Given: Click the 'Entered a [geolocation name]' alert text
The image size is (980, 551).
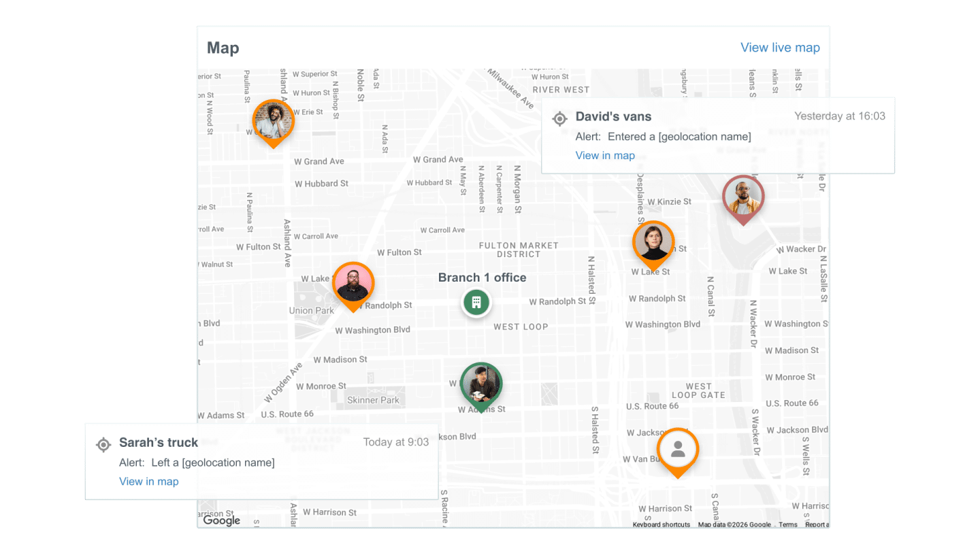Looking at the screenshot, I should click(679, 137).
